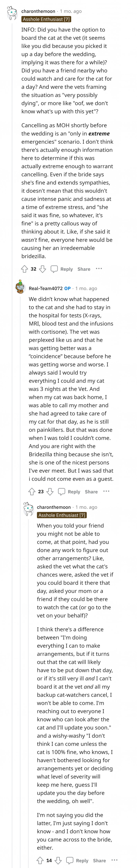
Task: Share Real-Team4072's reply
Action: coord(91,492)
